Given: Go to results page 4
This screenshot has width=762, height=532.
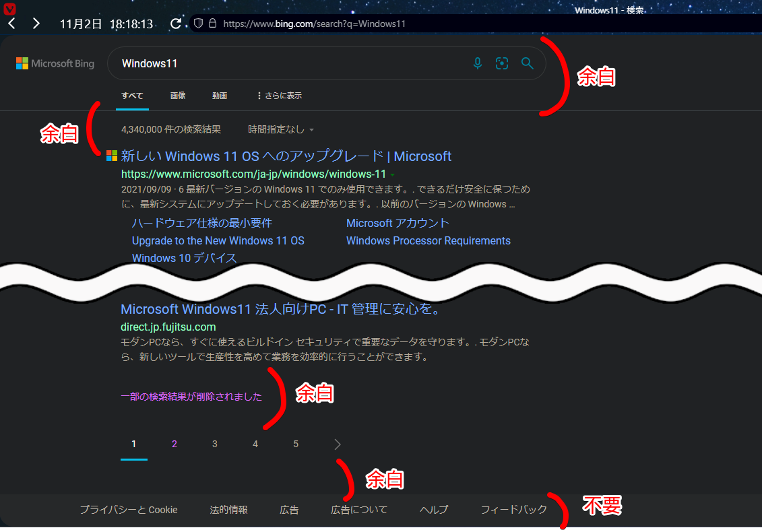Looking at the screenshot, I should coord(255,444).
